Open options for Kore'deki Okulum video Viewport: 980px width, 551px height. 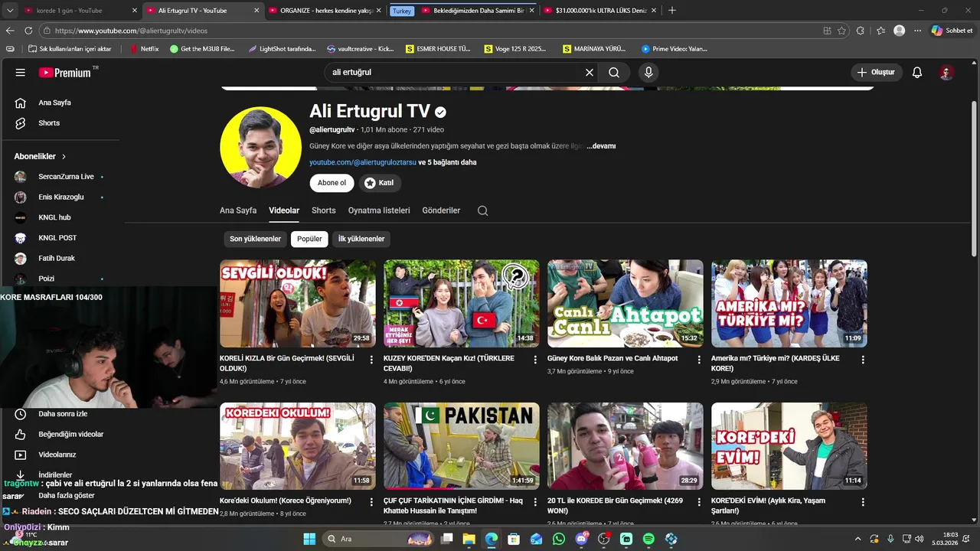click(x=371, y=502)
